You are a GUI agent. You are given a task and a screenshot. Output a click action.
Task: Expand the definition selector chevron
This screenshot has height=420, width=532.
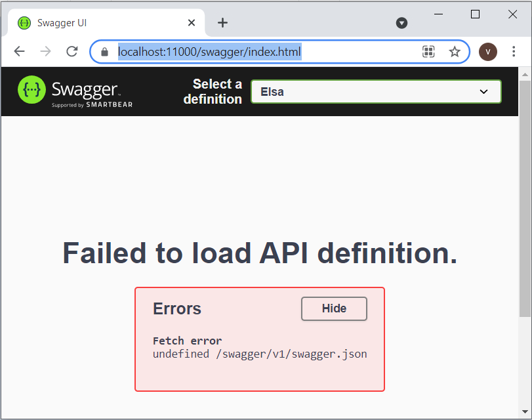pos(483,91)
